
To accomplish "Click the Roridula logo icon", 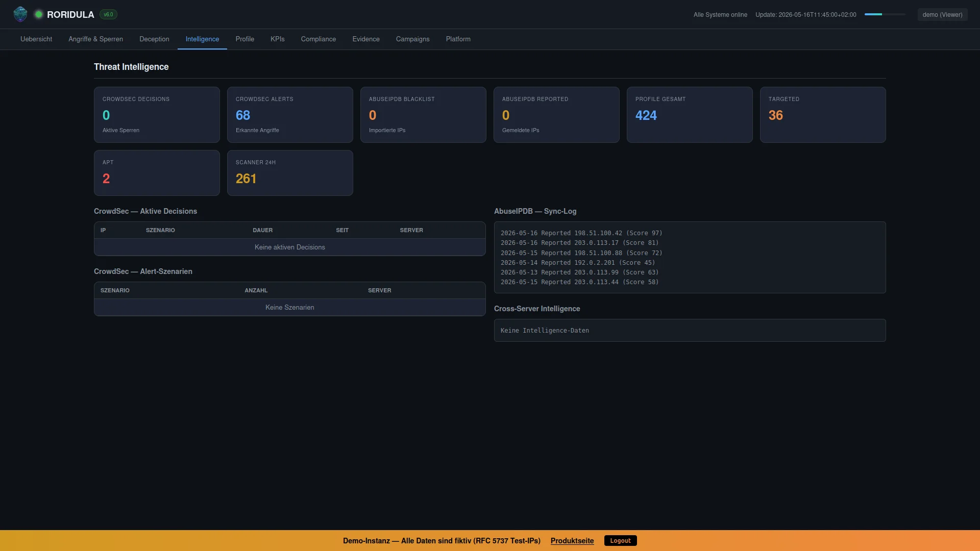I will pyautogui.click(x=20, y=14).
